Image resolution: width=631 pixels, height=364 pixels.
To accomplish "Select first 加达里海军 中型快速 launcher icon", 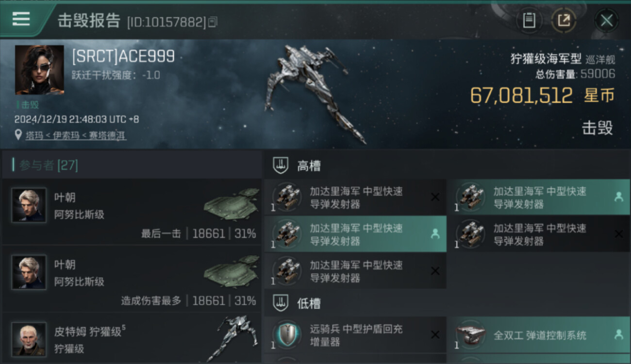I will (286, 197).
